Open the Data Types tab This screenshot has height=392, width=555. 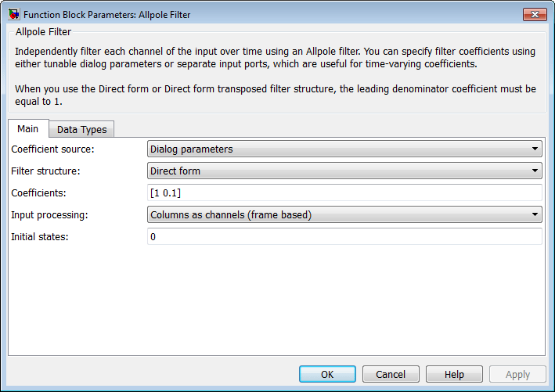[x=82, y=130]
